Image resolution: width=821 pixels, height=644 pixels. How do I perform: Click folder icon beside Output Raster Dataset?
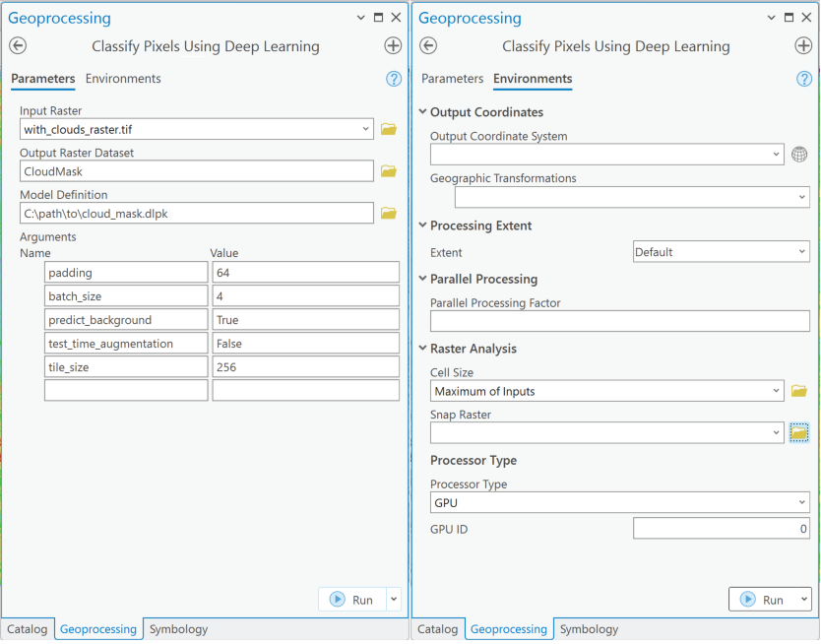[x=388, y=171]
